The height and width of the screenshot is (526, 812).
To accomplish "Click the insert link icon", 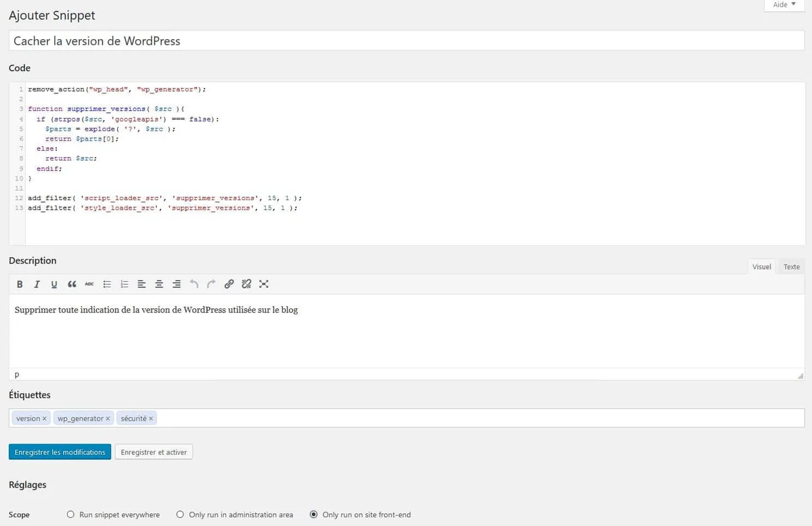I will point(229,284).
